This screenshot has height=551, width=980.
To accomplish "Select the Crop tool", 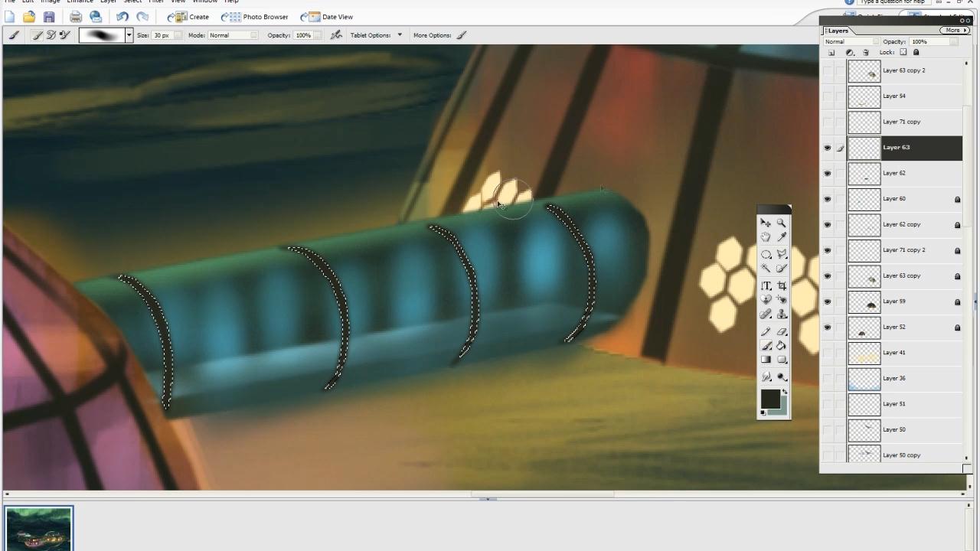I will click(x=781, y=285).
